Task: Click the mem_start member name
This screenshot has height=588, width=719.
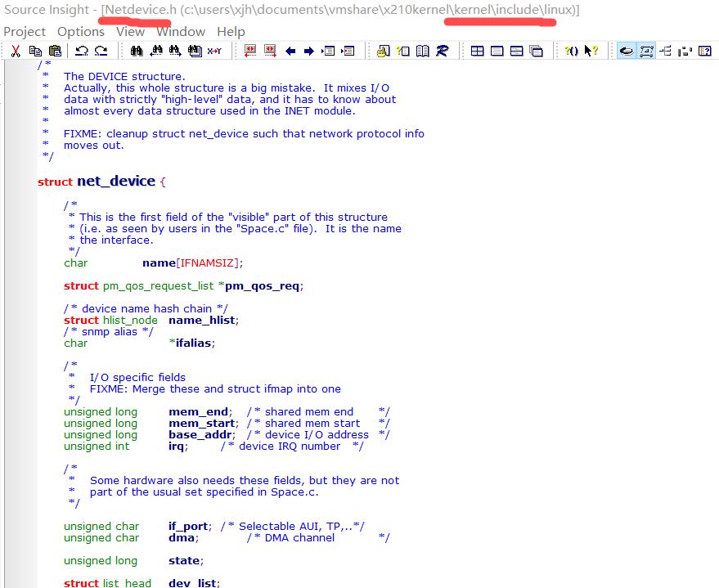Action: point(202,424)
